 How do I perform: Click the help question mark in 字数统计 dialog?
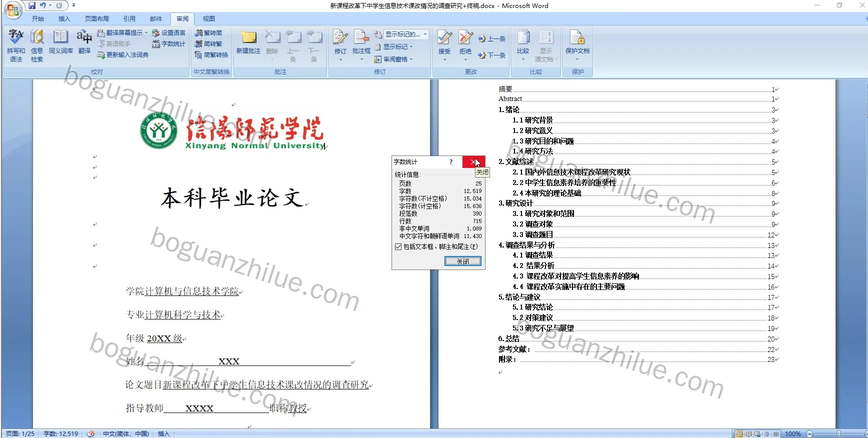[451, 161]
